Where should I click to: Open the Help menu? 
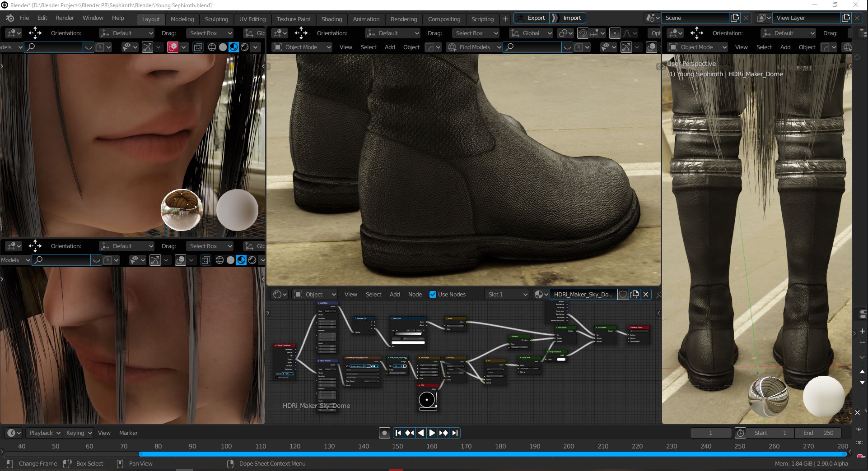[x=118, y=18]
